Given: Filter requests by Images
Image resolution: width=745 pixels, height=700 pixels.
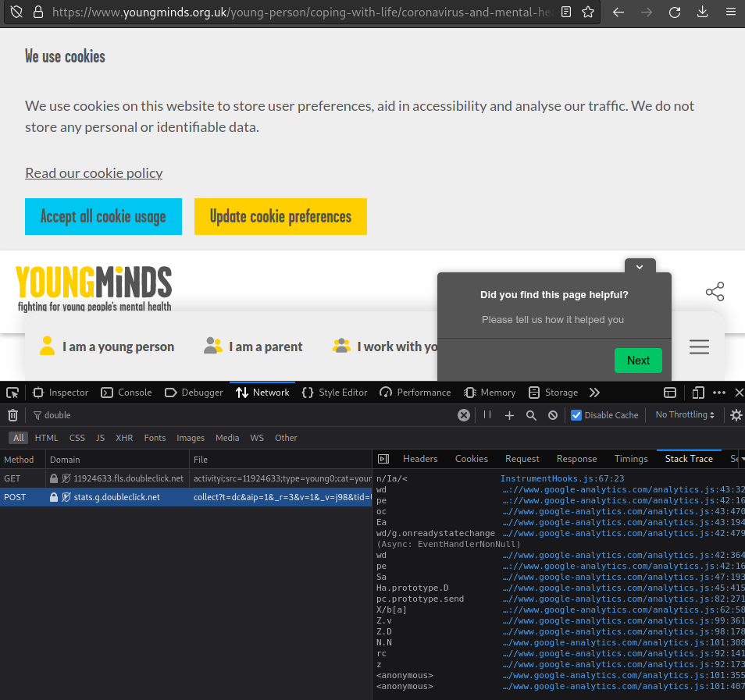Looking at the screenshot, I should [x=191, y=438].
